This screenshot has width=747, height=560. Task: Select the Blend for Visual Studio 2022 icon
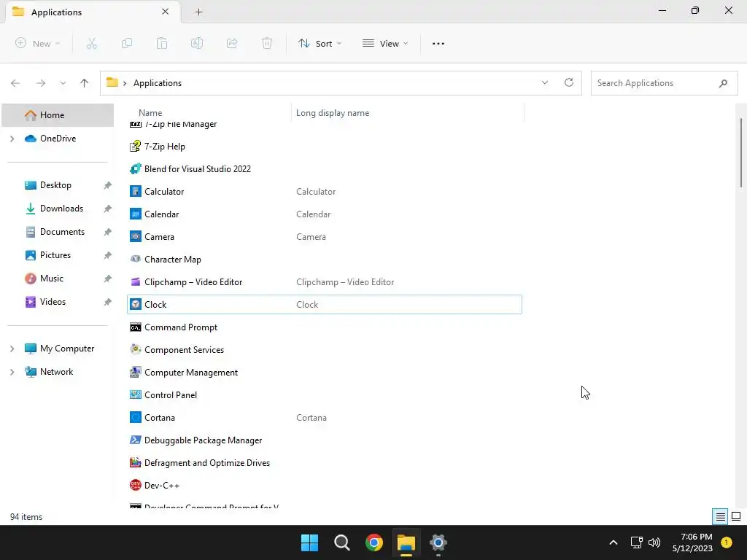(x=135, y=168)
